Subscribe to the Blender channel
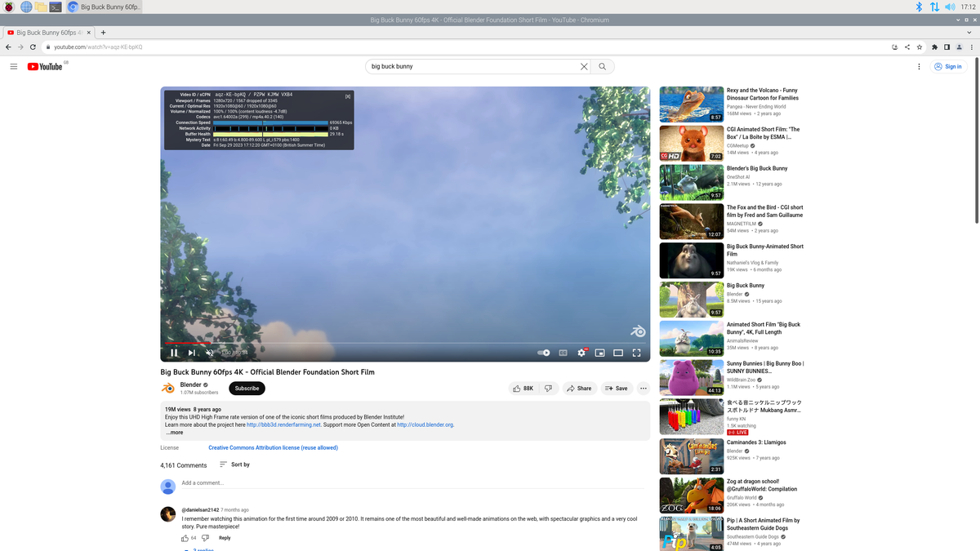 coord(247,389)
